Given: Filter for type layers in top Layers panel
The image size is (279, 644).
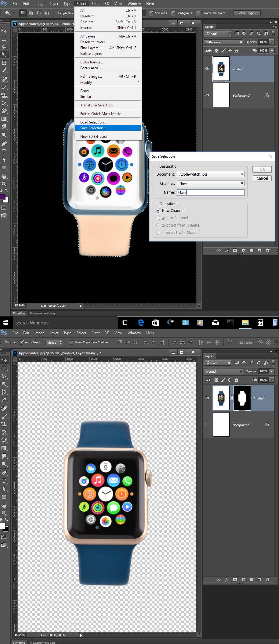Looking at the screenshot, I should (251, 34).
